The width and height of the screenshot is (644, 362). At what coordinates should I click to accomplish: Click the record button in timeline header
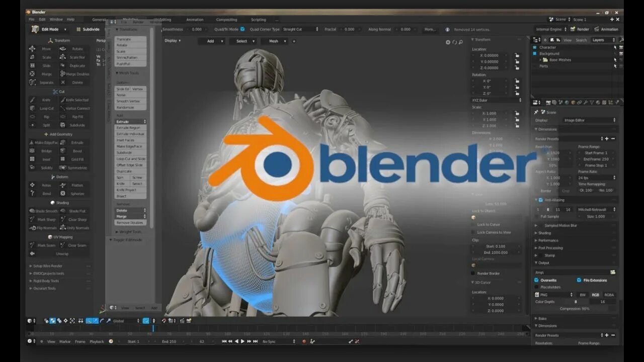pos(304,341)
